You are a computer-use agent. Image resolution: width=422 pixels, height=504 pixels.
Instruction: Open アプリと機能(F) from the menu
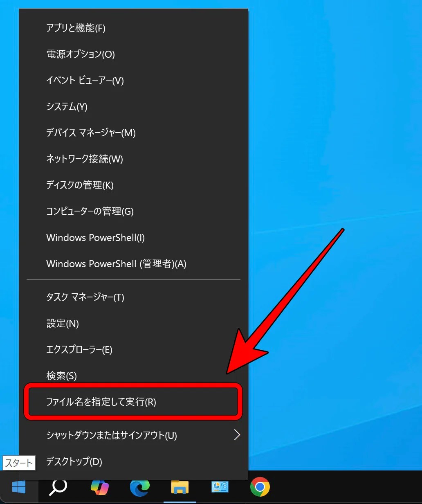pyautogui.click(x=133, y=28)
